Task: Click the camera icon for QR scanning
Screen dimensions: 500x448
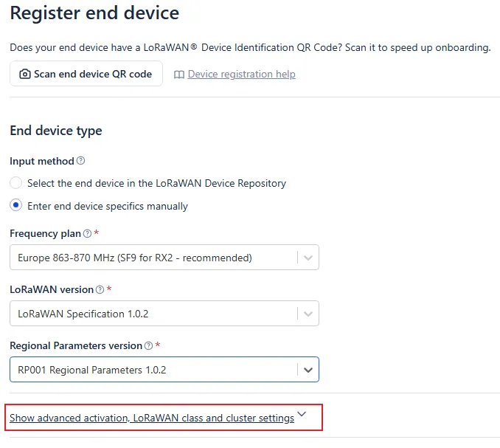Action: coord(25,74)
